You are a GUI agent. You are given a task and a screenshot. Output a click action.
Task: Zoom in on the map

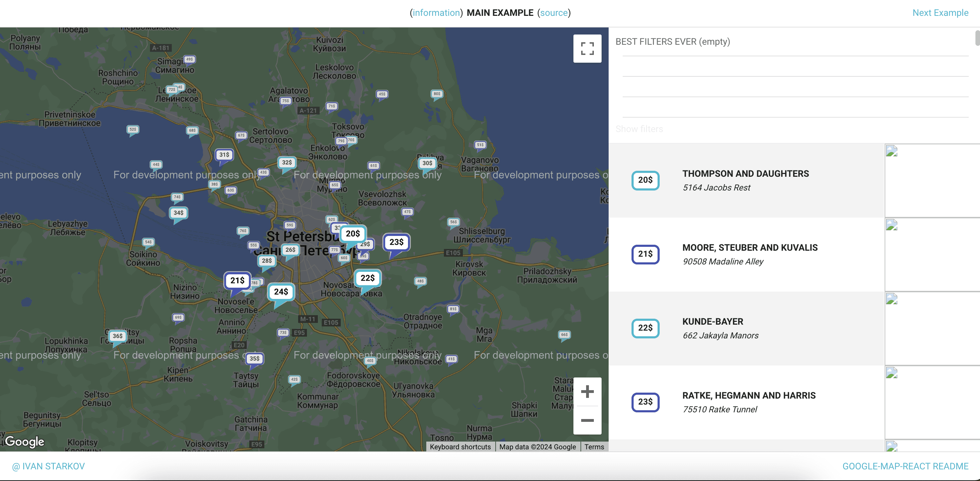click(587, 392)
